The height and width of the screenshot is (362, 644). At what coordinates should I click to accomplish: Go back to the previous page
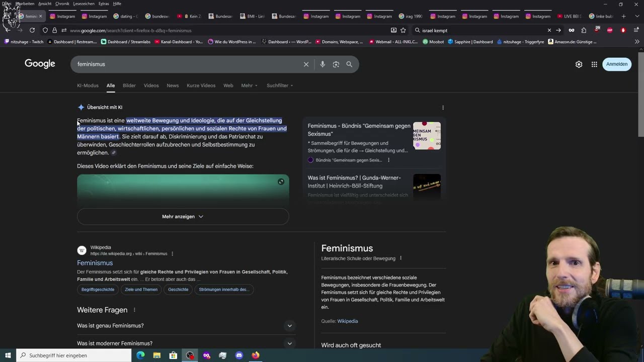(8, 30)
